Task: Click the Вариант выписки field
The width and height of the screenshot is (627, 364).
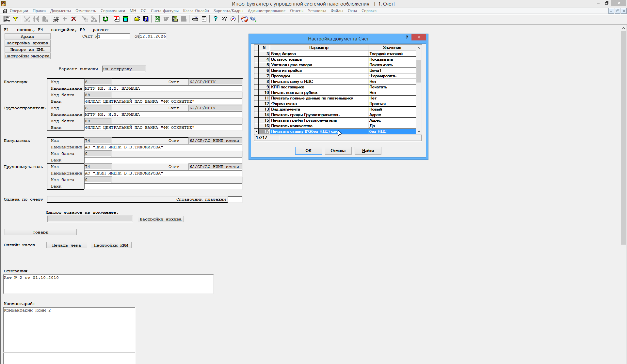Action: point(124,69)
